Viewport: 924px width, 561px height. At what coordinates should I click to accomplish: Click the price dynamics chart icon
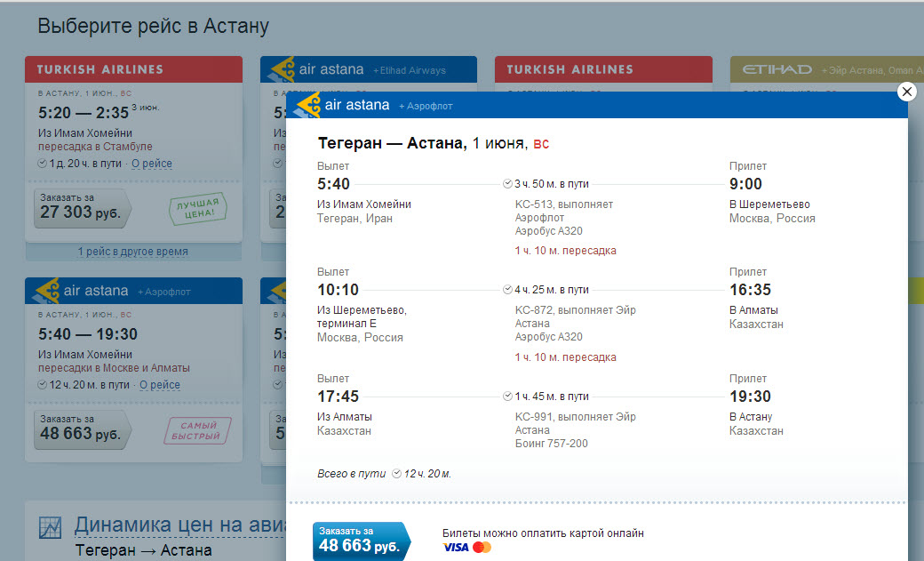[51, 527]
